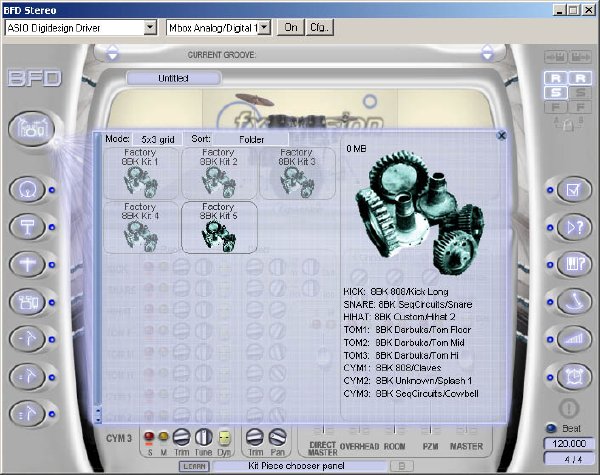Close the kit chooser panel with X
The height and width of the screenshot is (475, 600).
(501, 135)
